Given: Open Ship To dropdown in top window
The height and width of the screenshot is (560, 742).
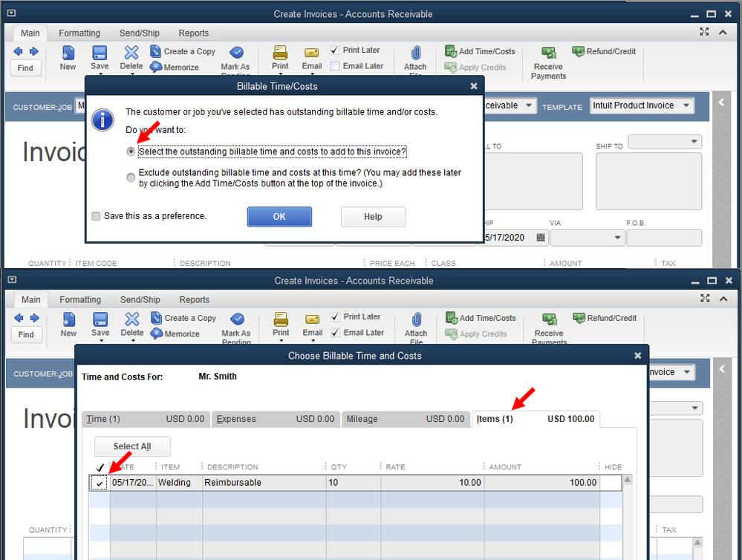Looking at the screenshot, I should click(694, 142).
